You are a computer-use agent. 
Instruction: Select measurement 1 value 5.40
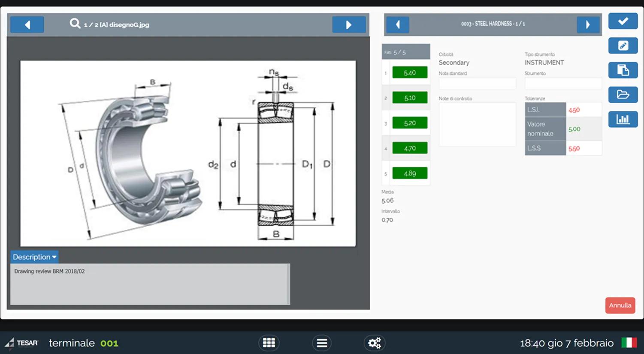click(410, 73)
